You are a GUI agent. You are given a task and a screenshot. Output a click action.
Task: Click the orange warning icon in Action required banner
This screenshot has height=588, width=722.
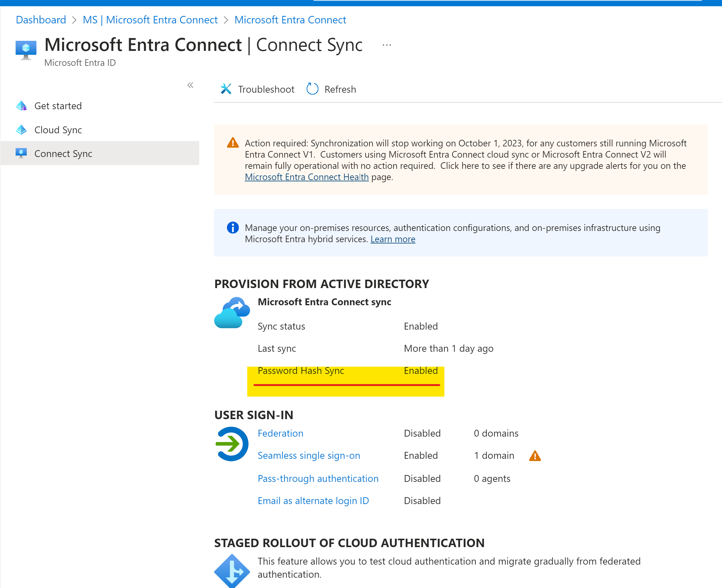pos(233,143)
